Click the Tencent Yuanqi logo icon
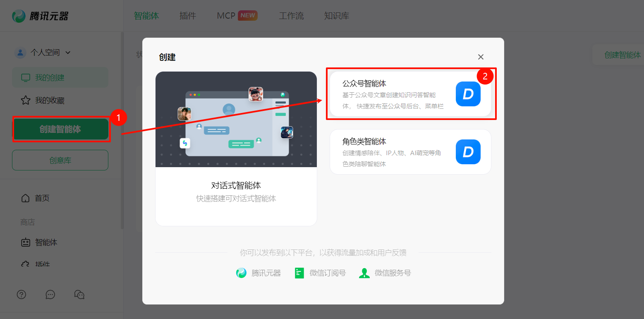The image size is (644, 319). point(19,16)
